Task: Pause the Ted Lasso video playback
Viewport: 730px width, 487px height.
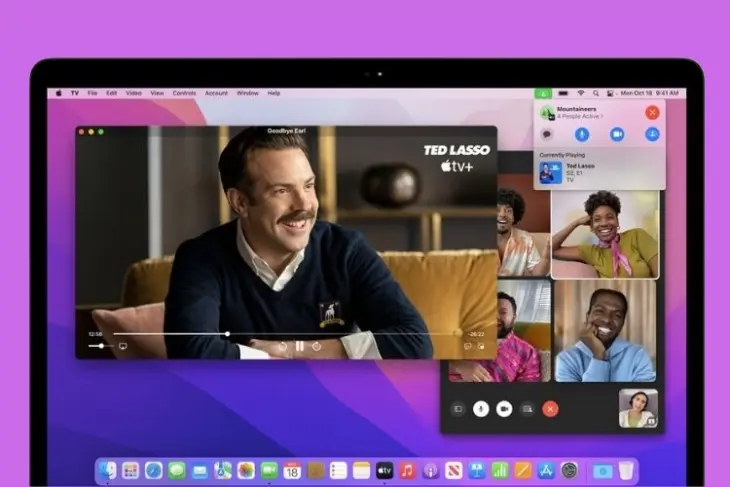Action: (x=298, y=346)
